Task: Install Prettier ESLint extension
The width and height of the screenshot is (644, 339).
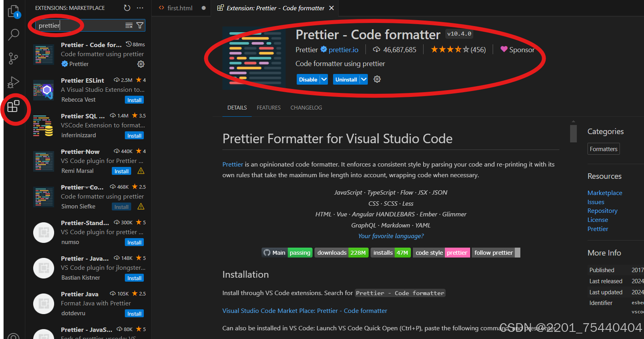Action: (134, 100)
